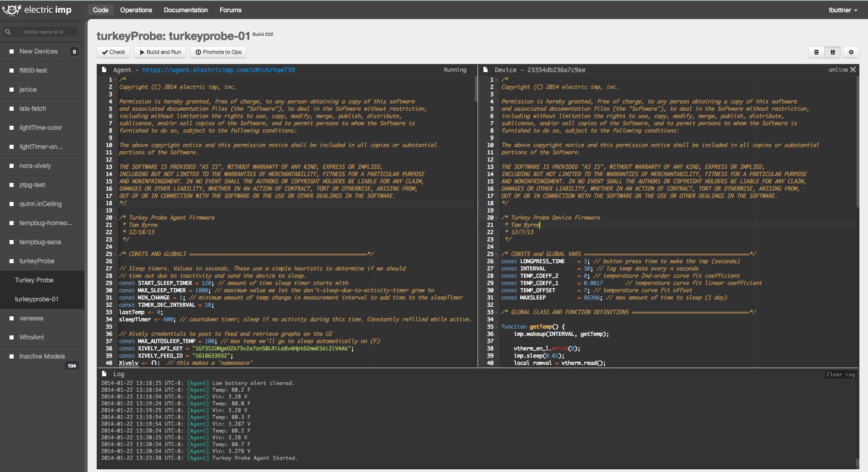Click the magnifier search icon in sidebar
868x472 pixels.
[8, 32]
